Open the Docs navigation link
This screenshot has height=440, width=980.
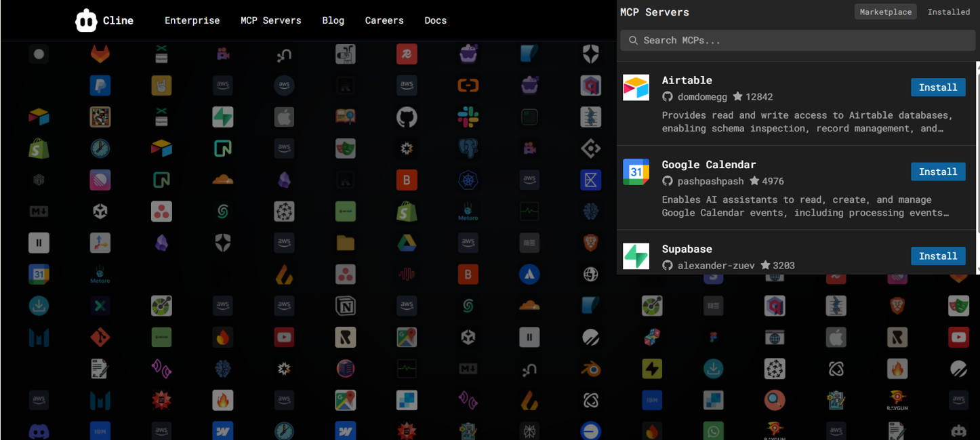(x=435, y=20)
